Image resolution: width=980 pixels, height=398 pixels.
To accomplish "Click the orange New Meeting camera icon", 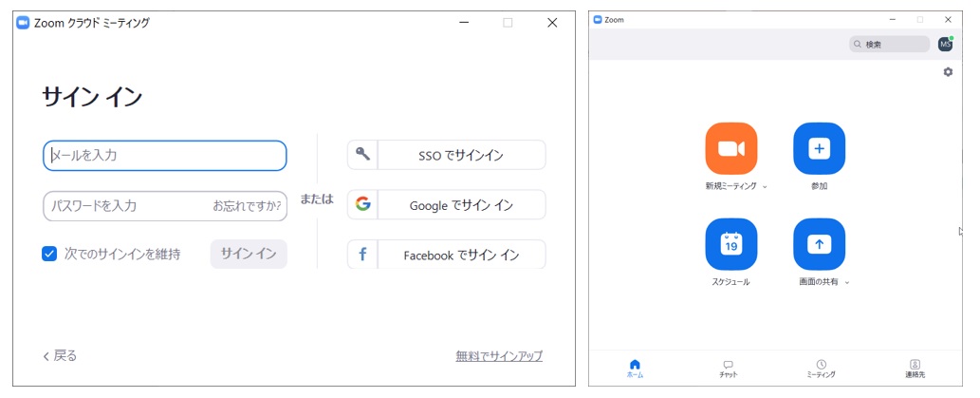I will (x=730, y=148).
